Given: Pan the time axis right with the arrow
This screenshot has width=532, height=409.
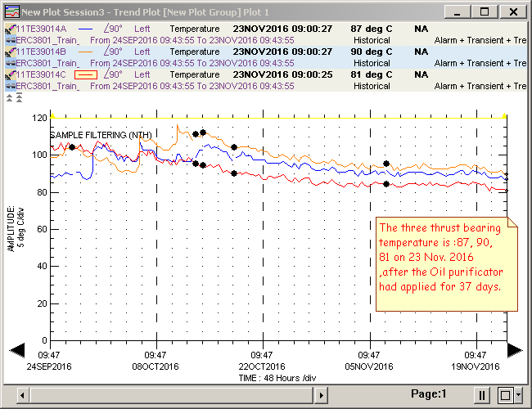Looking at the screenshot, I should 514,350.
